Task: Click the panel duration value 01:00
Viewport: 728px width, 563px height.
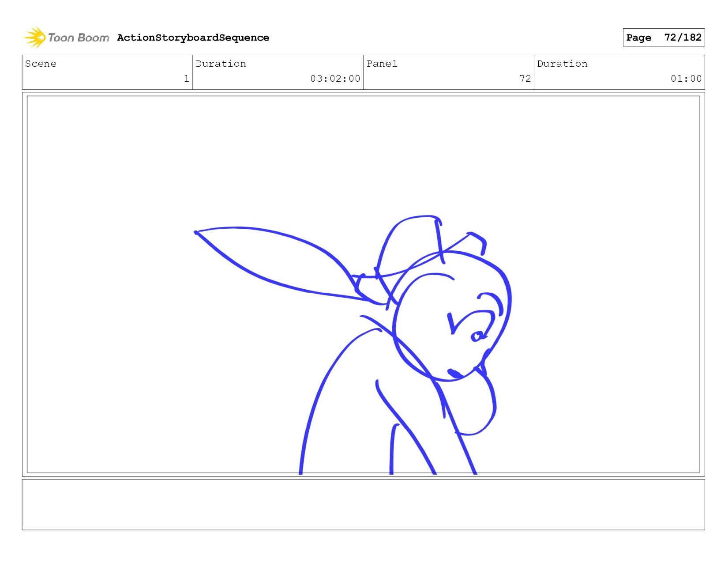Action: point(686,79)
